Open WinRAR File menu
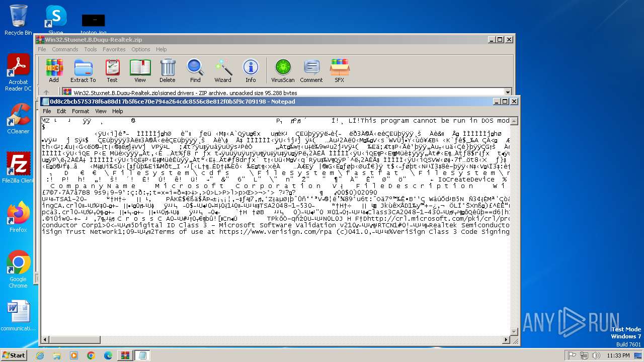This screenshot has width=644, height=362. pos(42,49)
